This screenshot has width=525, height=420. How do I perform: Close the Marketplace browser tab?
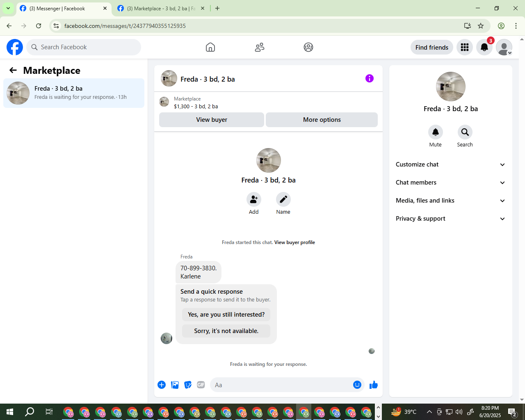[203, 8]
